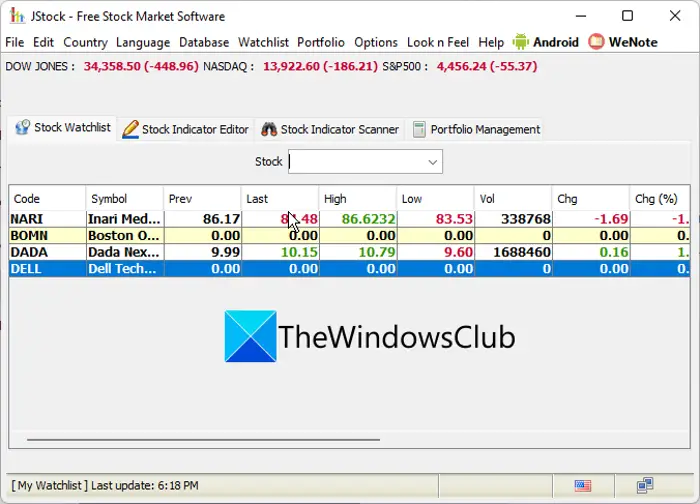700x504 pixels.
Task: Click the Dada Nex... symbol cell
Action: pos(125,252)
